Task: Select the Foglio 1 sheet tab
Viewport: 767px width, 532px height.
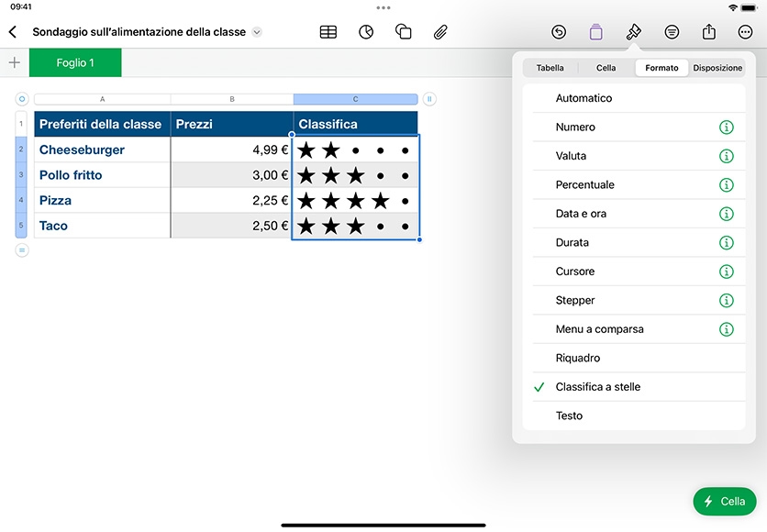Action: [75, 62]
